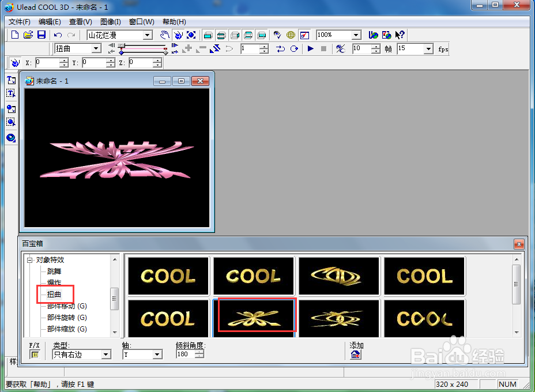Collapse the 对象特效 tree node

point(30,260)
